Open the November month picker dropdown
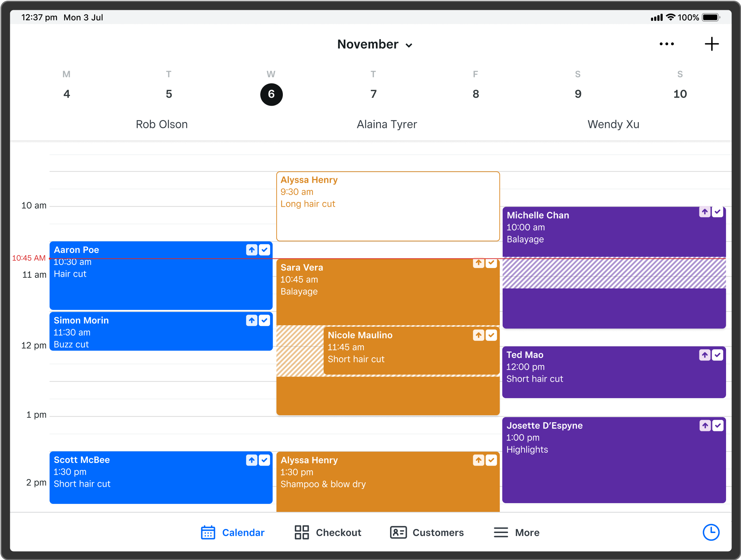This screenshot has width=741, height=560. [x=375, y=44]
